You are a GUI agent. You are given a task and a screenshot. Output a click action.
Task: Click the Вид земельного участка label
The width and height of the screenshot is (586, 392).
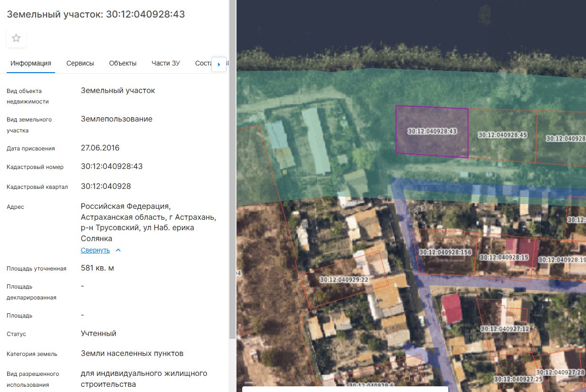pos(29,125)
